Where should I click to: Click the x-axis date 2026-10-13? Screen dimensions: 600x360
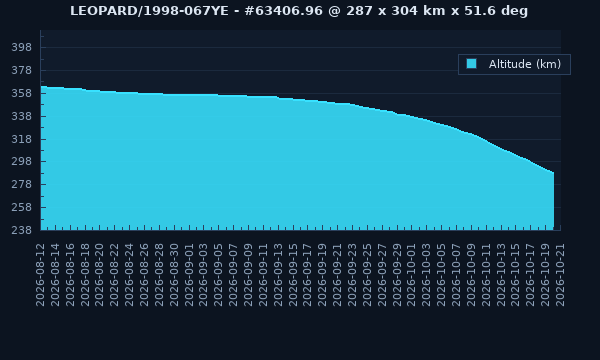click(x=501, y=275)
